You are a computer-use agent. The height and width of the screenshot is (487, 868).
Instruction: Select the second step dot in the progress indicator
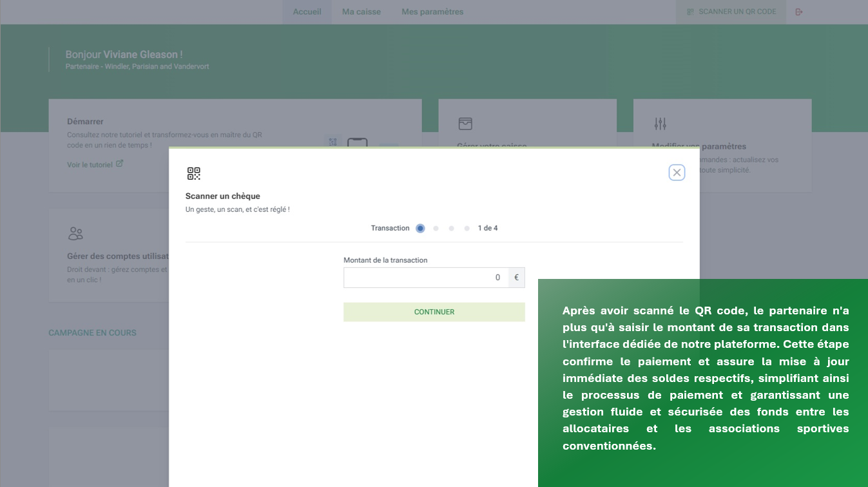point(436,228)
